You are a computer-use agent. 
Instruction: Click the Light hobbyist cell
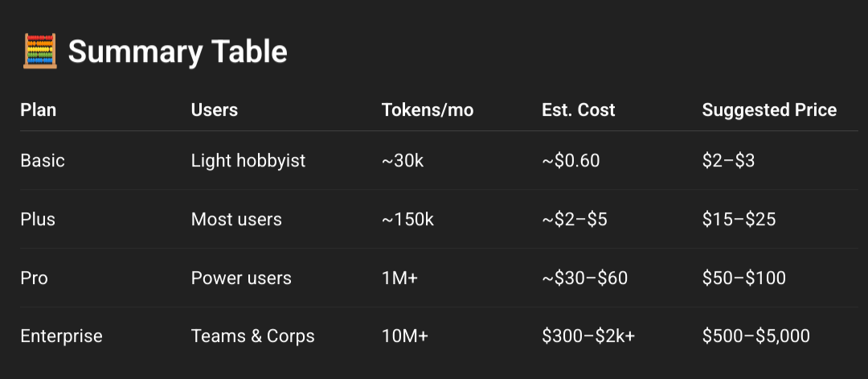pos(248,161)
